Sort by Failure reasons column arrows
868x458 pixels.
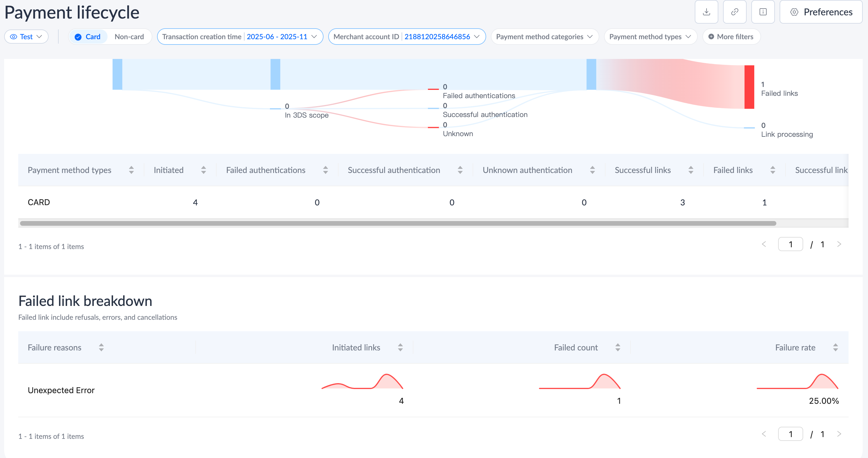[101, 347]
